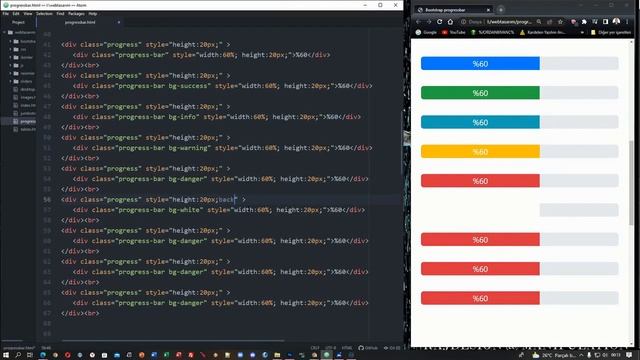Expand the bookmarks overflow arrow
Image resolution: width=640 pixels, height=360 pixels.
(x=582, y=32)
